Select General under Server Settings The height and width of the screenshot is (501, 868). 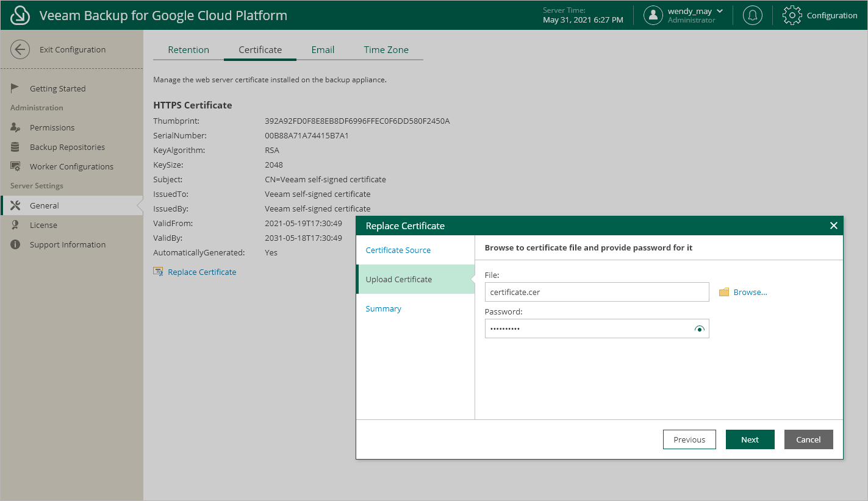pos(71,205)
